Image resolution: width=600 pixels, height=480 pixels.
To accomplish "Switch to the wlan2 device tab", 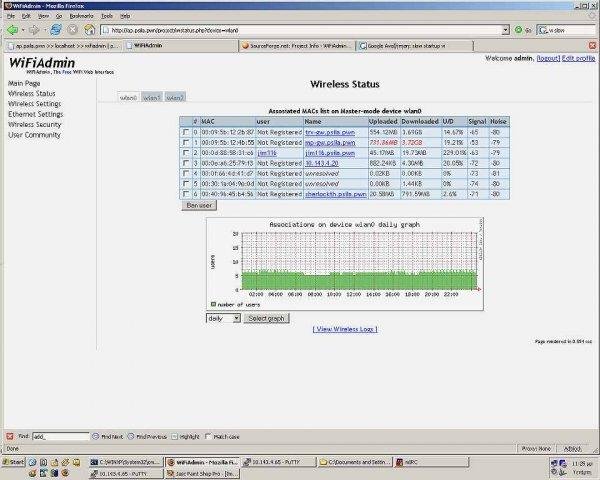I will 175,98.
